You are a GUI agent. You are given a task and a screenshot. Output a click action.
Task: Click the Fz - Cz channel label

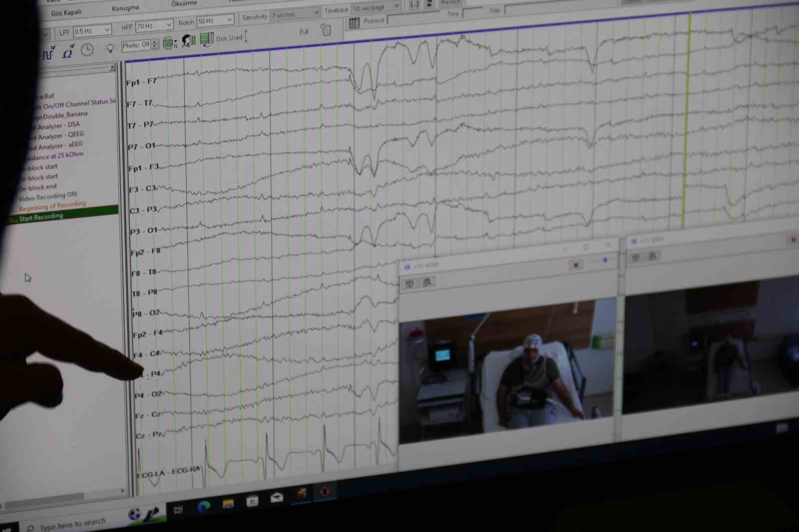(x=148, y=415)
